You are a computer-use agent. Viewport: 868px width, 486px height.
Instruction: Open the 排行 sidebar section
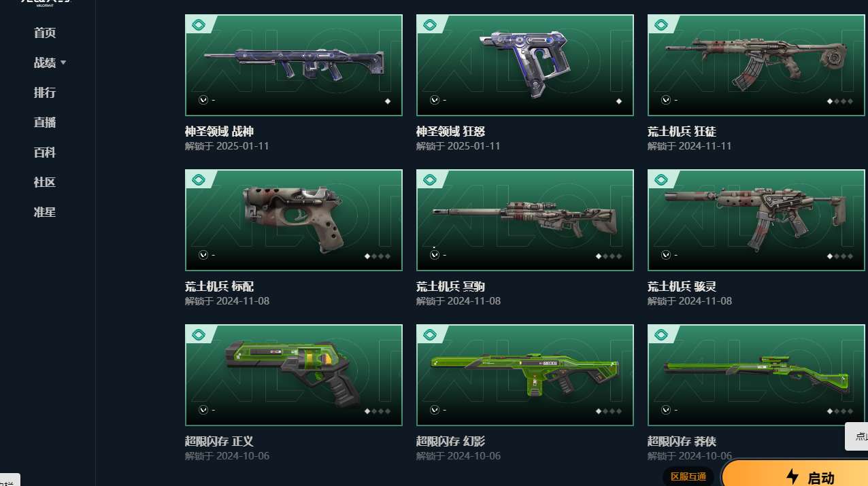click(45, 92)
